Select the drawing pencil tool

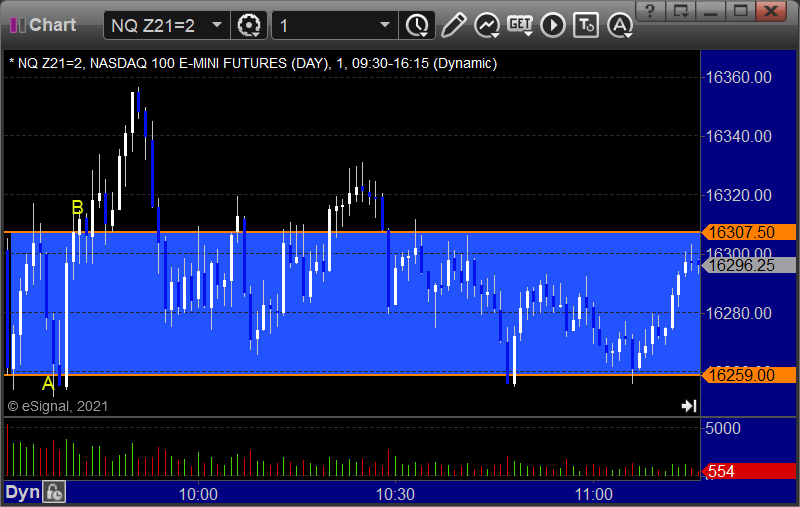point(453,25)
